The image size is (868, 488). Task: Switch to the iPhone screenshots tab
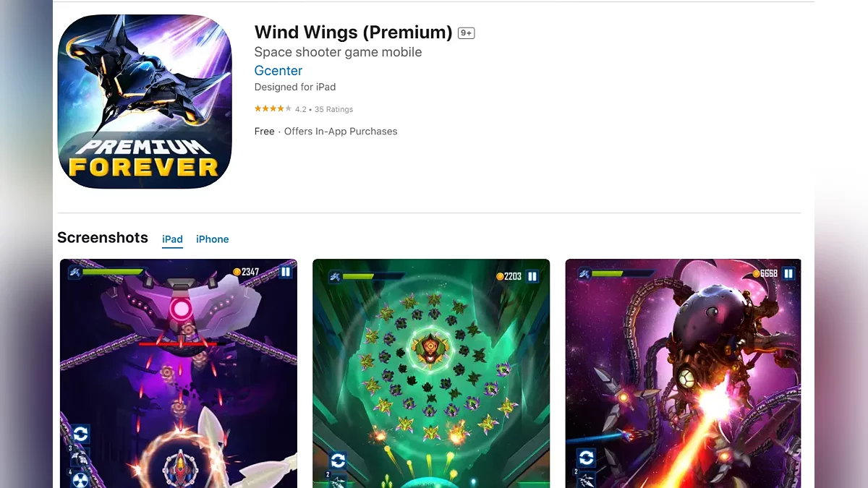213,239
